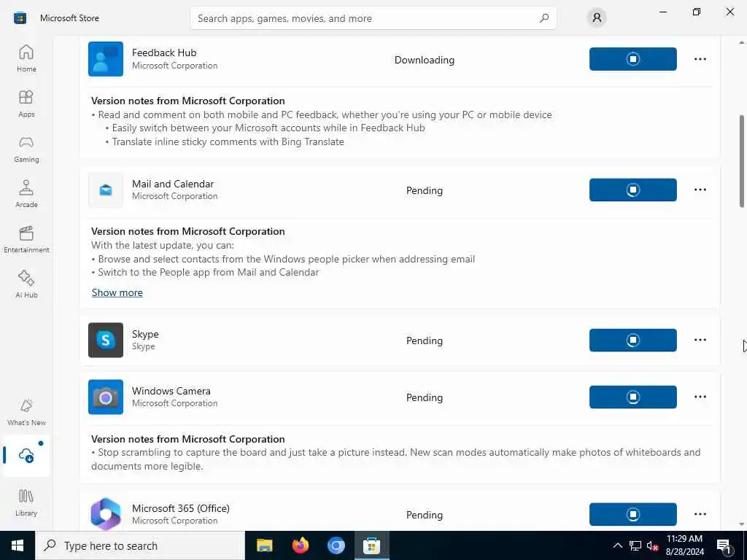Open AI Hub in the sidebar

[26, 285]
